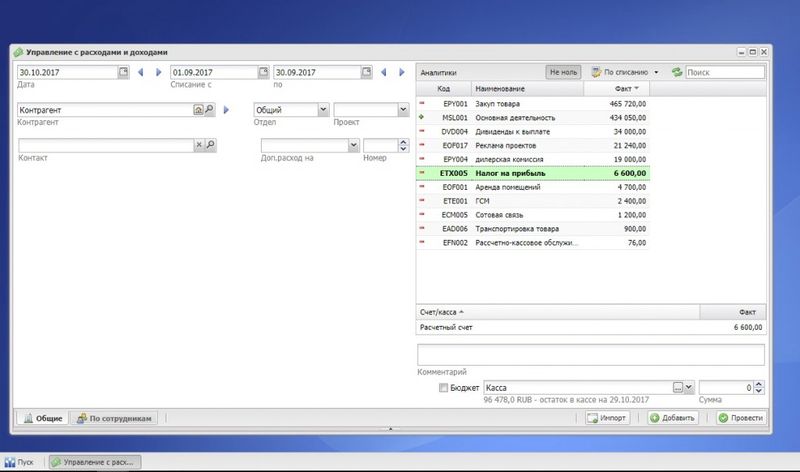Open the Пуск start menu
The height and width of the screenshot is (472, 800).
19,462
